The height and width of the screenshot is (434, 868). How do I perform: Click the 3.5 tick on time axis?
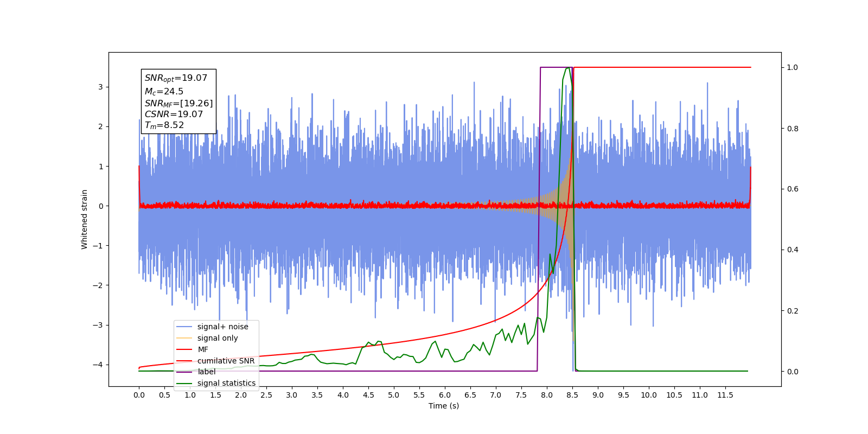point(317,395)
